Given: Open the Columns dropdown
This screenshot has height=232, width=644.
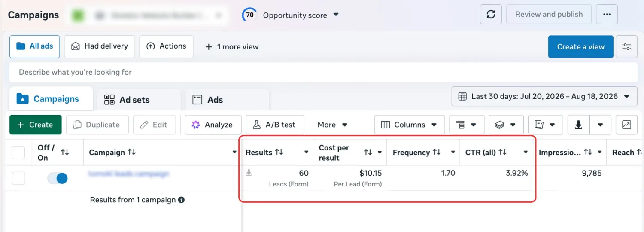Looking at the screenshot, I should [x=409, y=125].
